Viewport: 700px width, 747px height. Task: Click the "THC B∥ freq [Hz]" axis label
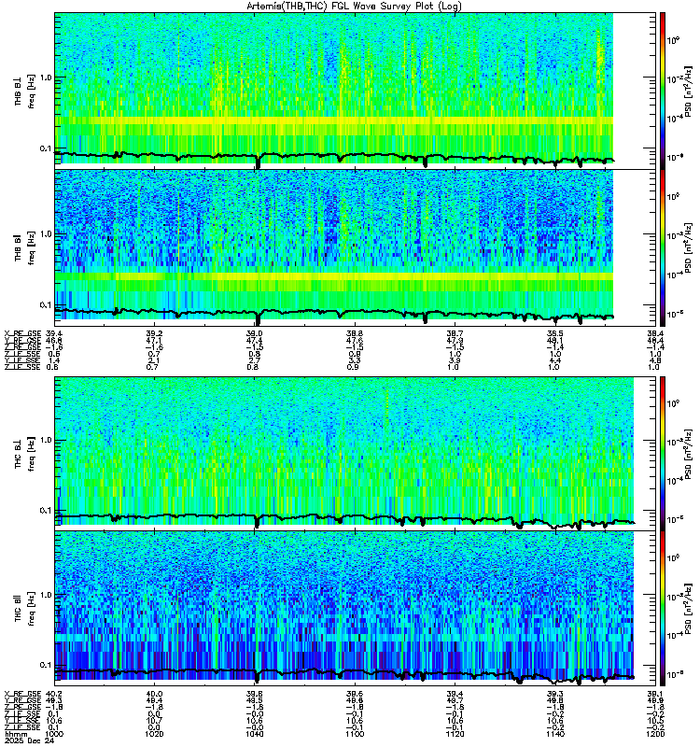(x=24, y=609)
